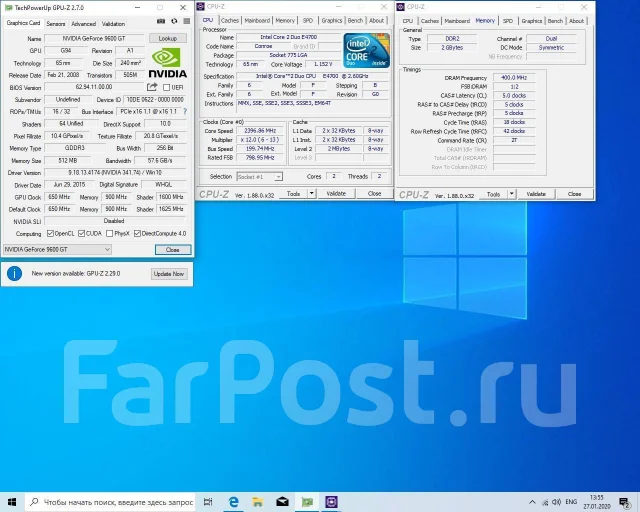The height and width of the screenshot is (512, 640).
Task: Click the GPU-Z refresh icon
Action: pos(174,21)
